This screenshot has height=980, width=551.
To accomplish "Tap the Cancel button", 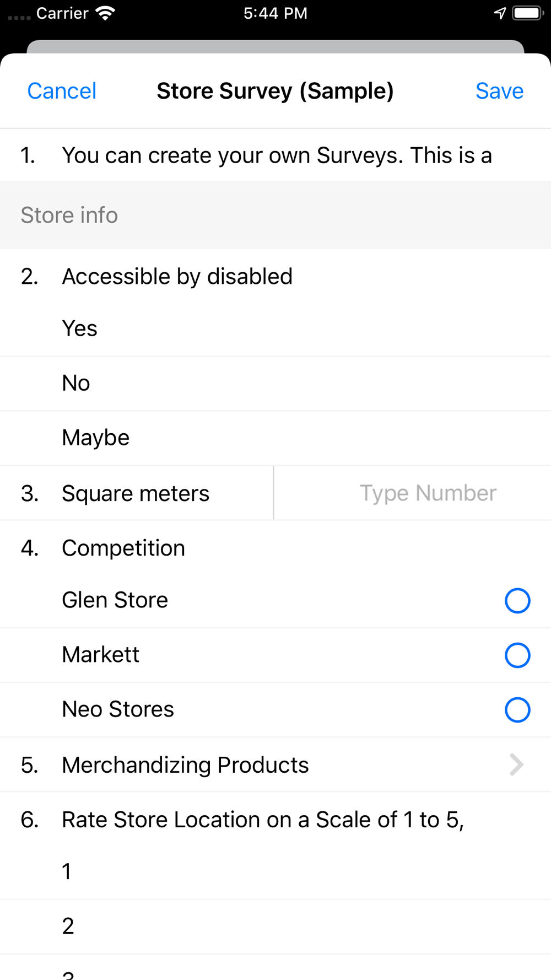I will (x=62, y=91).
